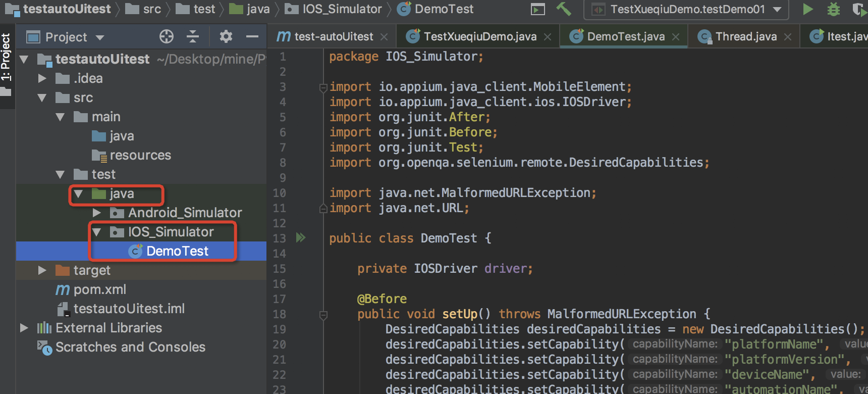
Task: Click the locate-in-project crosshair icon
Action: coord(166,36)
